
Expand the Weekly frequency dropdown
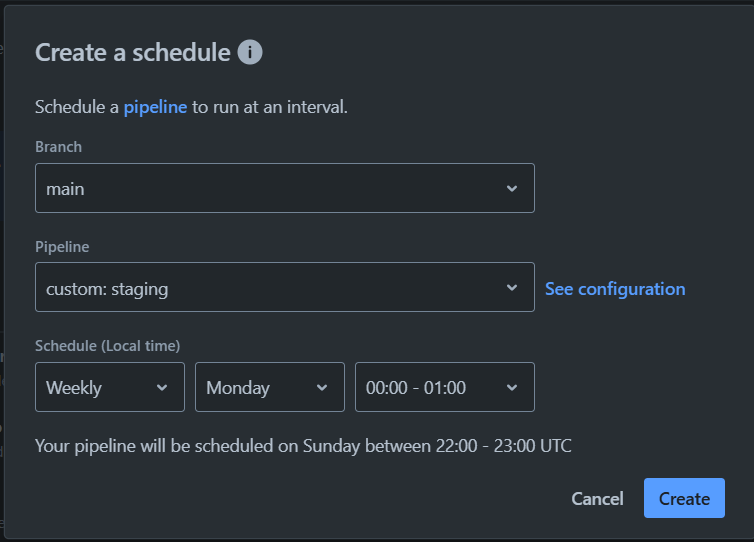110,387
